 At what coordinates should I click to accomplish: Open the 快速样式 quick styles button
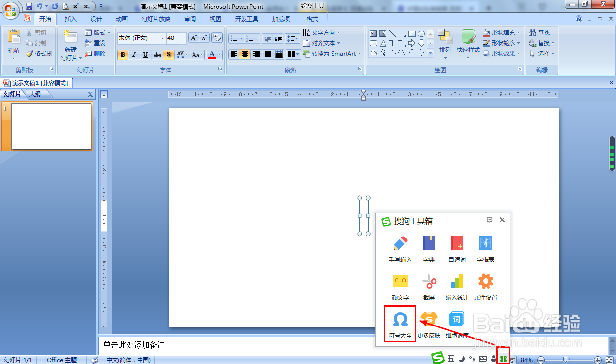coord(468,45)
